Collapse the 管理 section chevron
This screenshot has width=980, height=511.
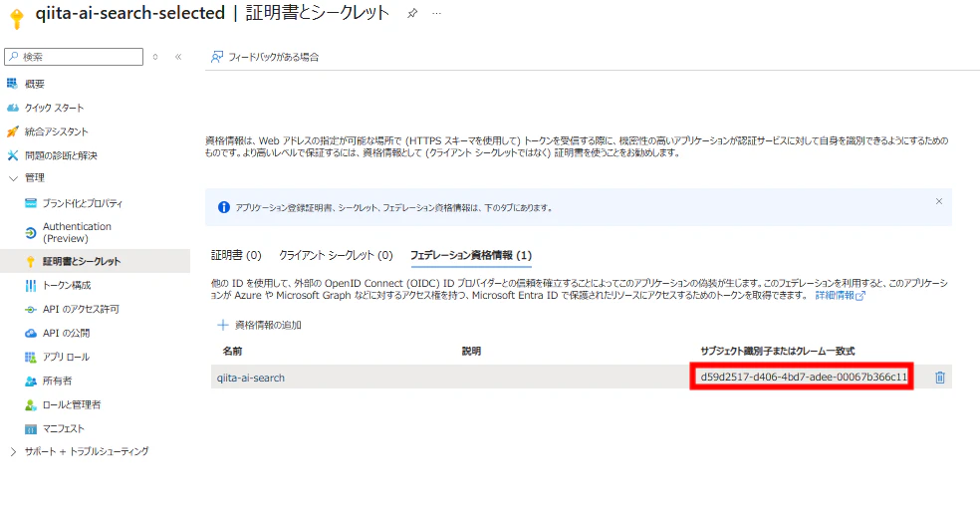click(13, 178)
